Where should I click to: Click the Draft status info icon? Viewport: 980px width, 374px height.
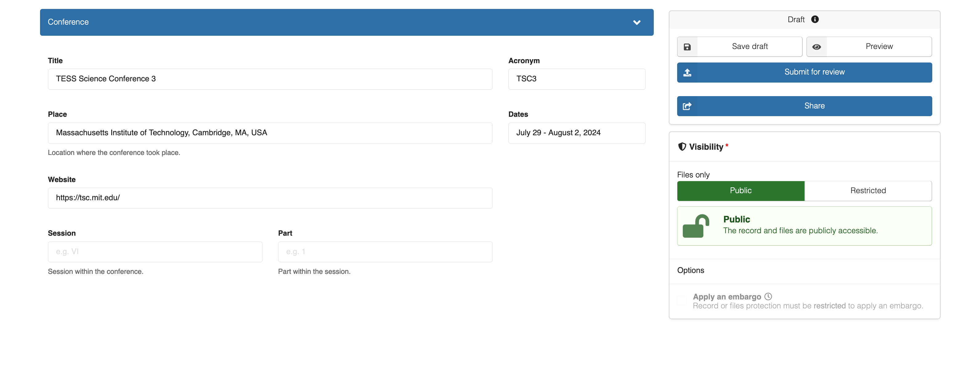pos(815,19)
